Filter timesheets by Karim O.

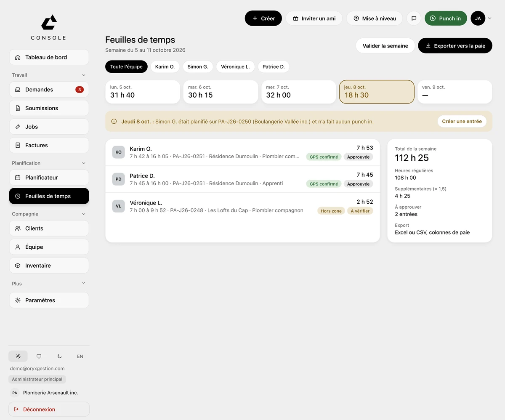click(x=165, y=66)
